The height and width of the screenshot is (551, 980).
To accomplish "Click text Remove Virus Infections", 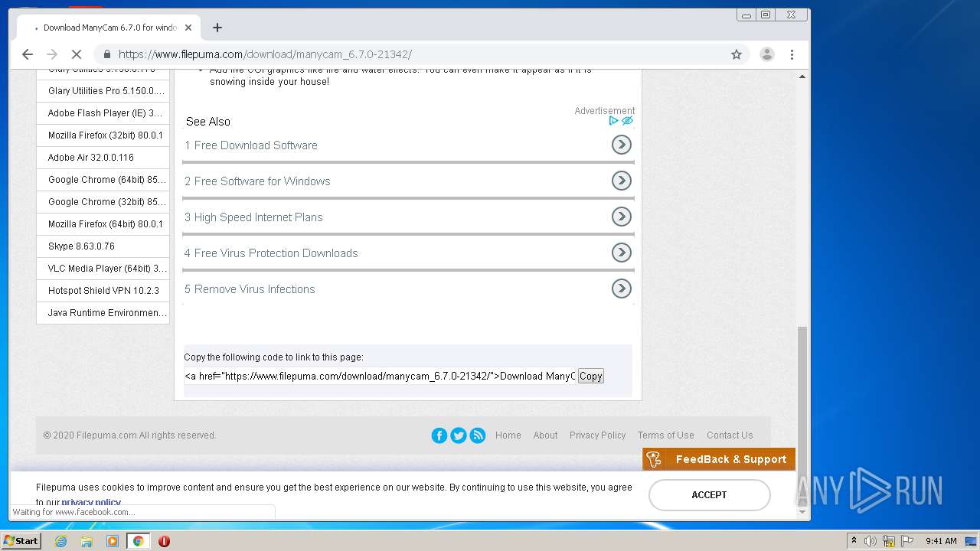I will coord(255,289).
